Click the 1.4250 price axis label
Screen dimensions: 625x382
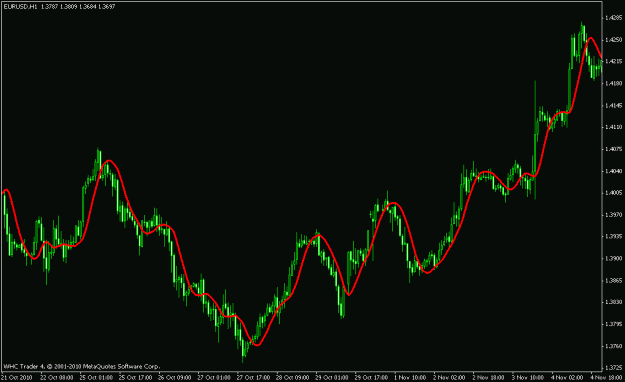pos(613,39)
